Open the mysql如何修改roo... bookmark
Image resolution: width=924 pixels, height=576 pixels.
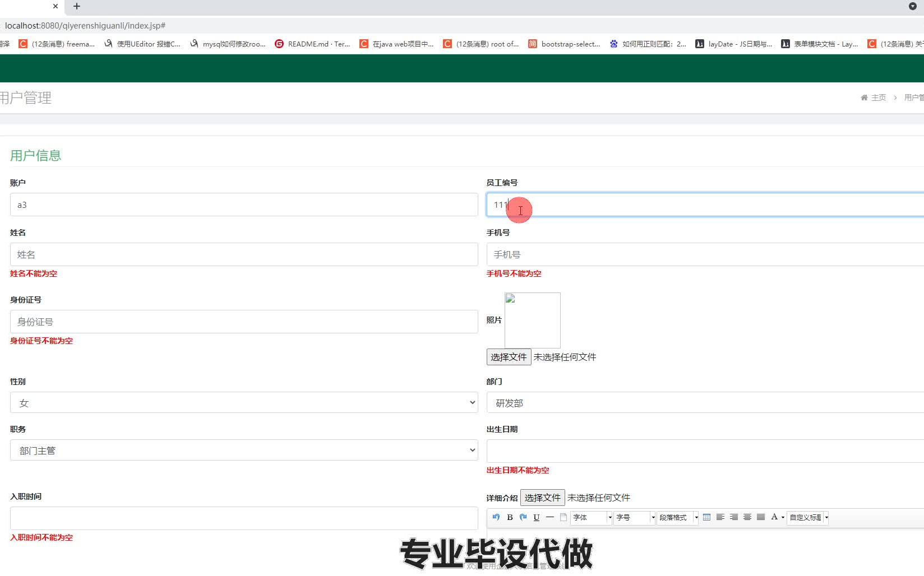228,44
